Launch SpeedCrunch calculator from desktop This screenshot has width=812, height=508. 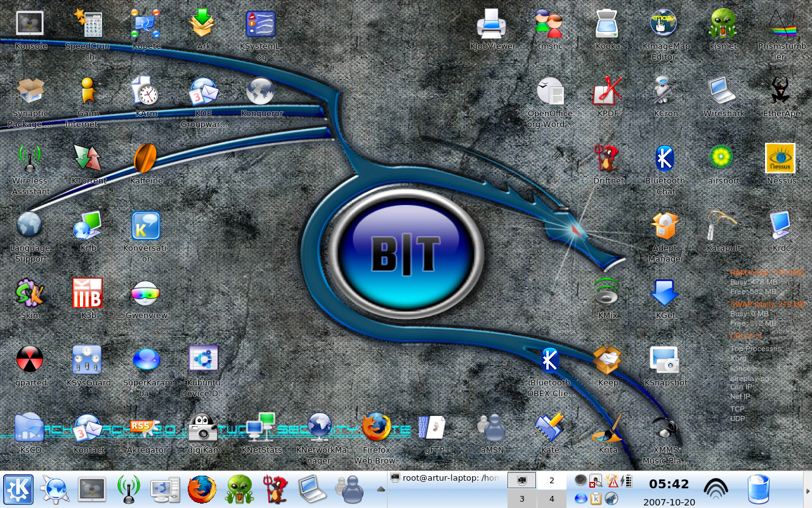89,23
